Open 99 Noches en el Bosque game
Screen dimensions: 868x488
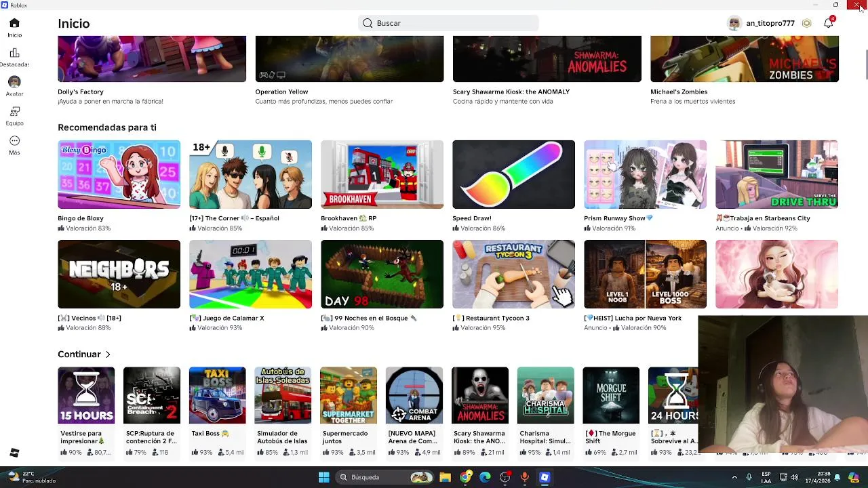tap(382, 274)
